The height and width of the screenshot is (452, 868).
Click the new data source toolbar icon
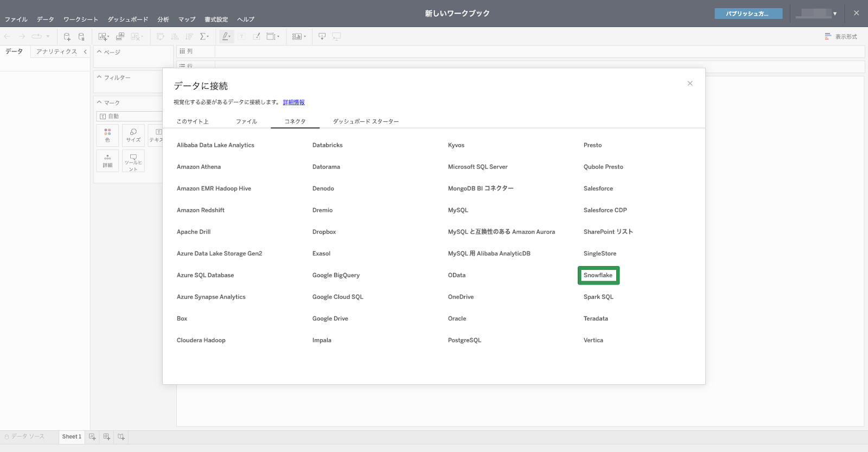(x=67, y=37)
